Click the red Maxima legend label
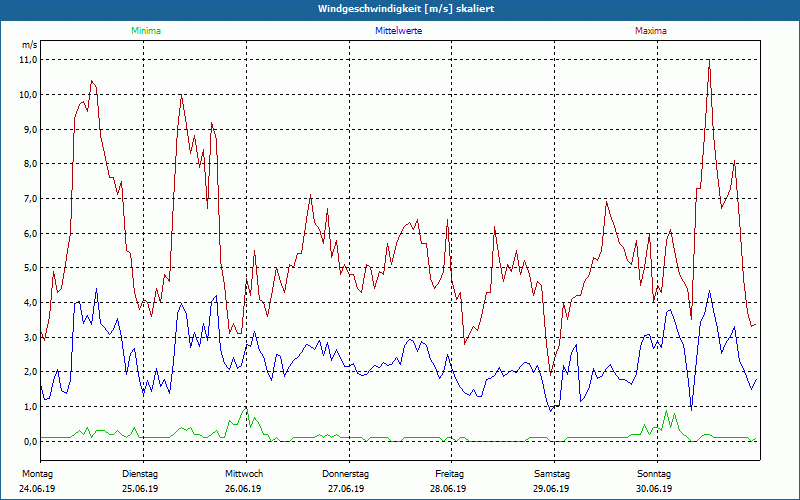Image resolution: width=800 pixels, height=500 pixels. click(651, 31)
